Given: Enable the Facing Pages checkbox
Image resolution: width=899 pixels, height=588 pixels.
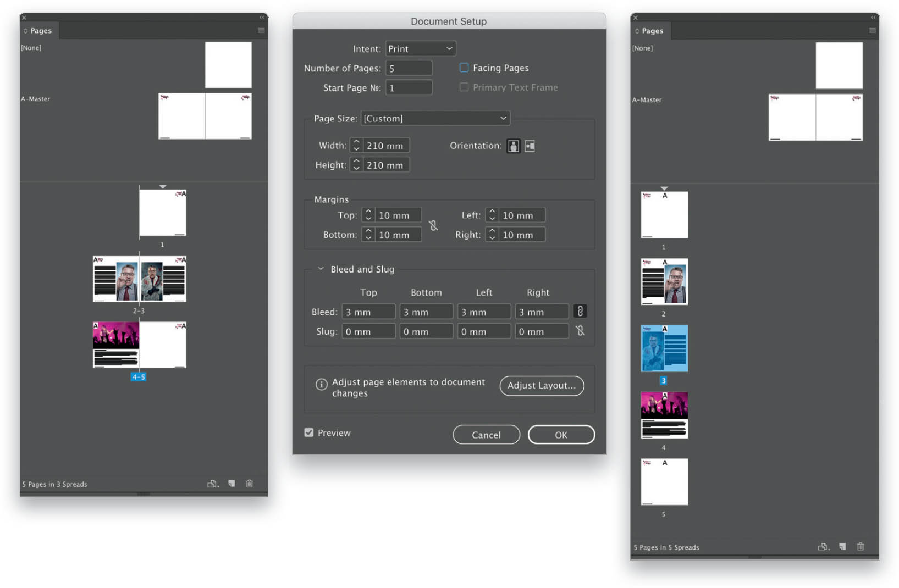Looking at the screenshot, I should (464, 68).
